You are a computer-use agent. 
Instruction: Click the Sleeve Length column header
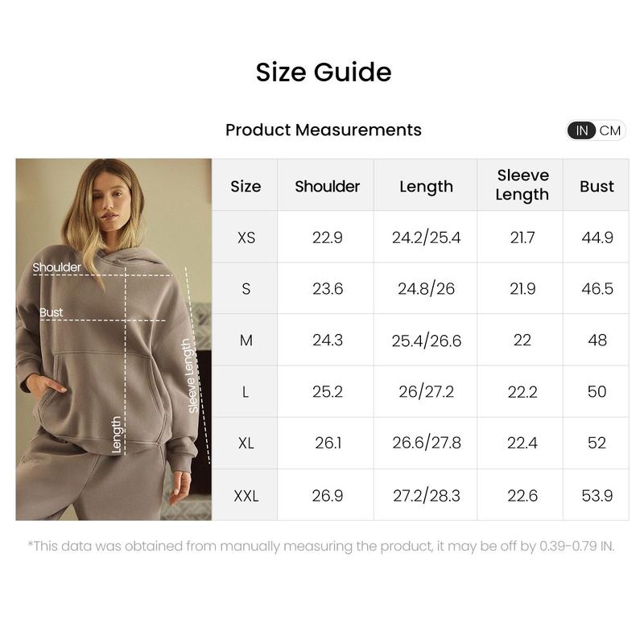point(522,185)
